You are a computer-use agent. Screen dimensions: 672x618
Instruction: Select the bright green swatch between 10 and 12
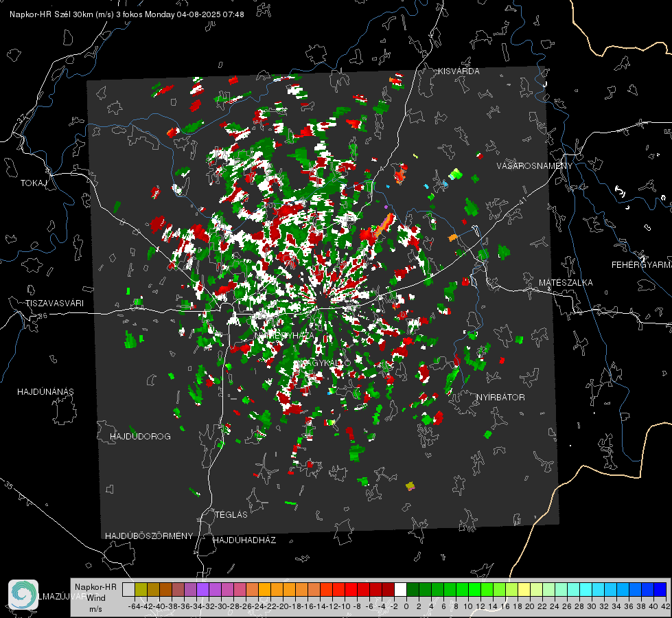(474, 589)
